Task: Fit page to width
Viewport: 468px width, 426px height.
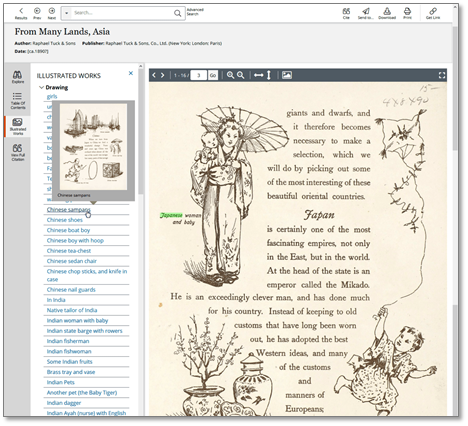Action: [259, 75]
